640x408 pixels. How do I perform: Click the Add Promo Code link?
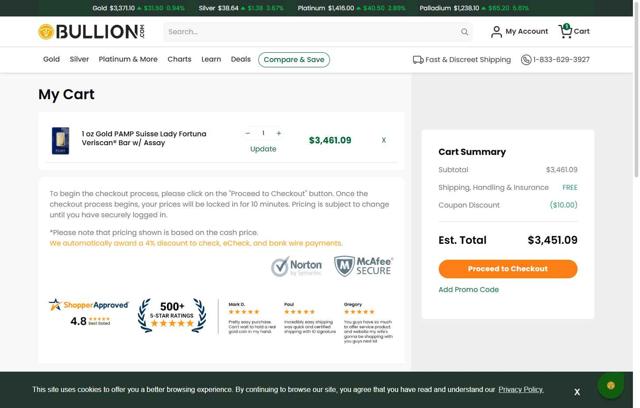[469, 289]
